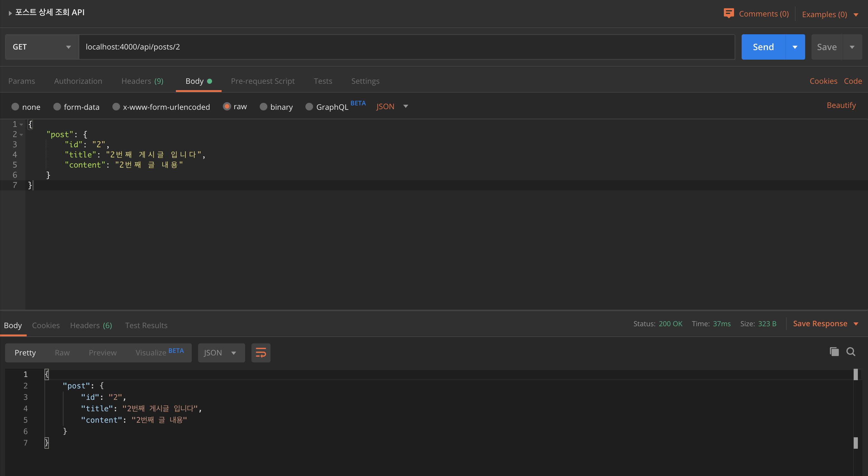The height and width of the screenshot is (476, 868).
Task: Click the blue Send button
Action: click(763, 47)
